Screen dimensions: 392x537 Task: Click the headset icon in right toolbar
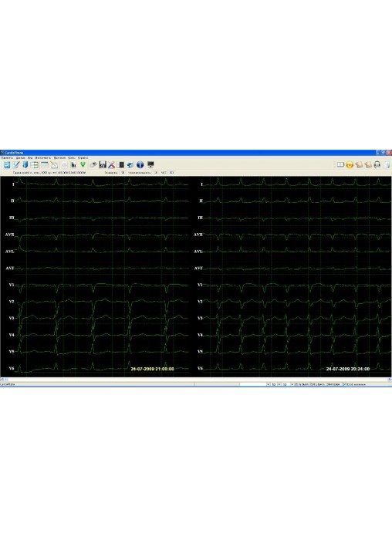[x=377, y=165]
